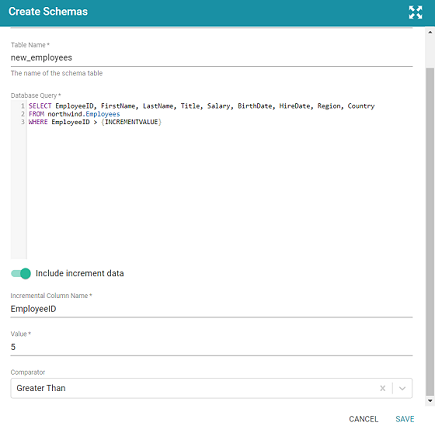
Task: Click the scrollbar down arrow
Action: pos(430,400)
